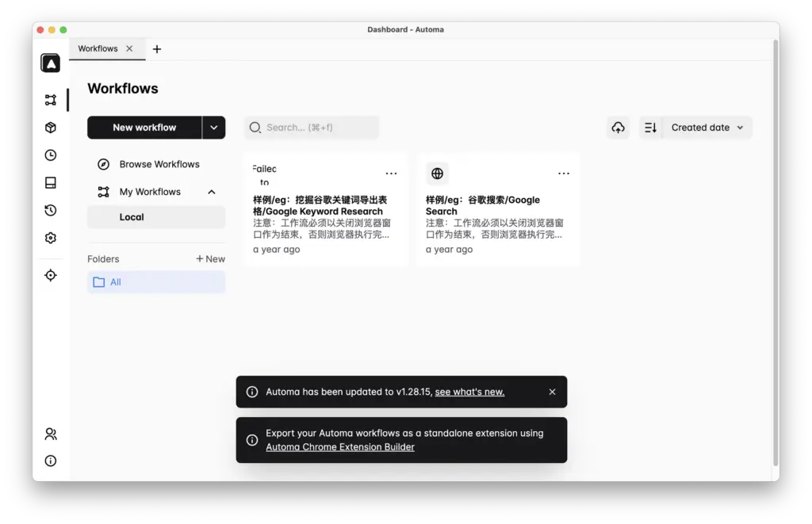The height and width of the screenshot is (524, 812).
Task: Open the Workflows page from sidebar
Action: 50,100
